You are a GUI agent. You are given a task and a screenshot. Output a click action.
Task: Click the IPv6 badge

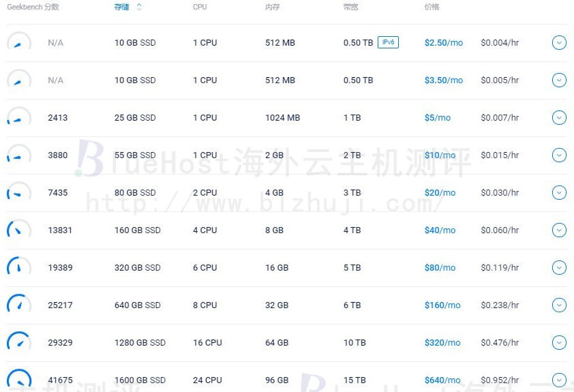[x=388, y=42]
